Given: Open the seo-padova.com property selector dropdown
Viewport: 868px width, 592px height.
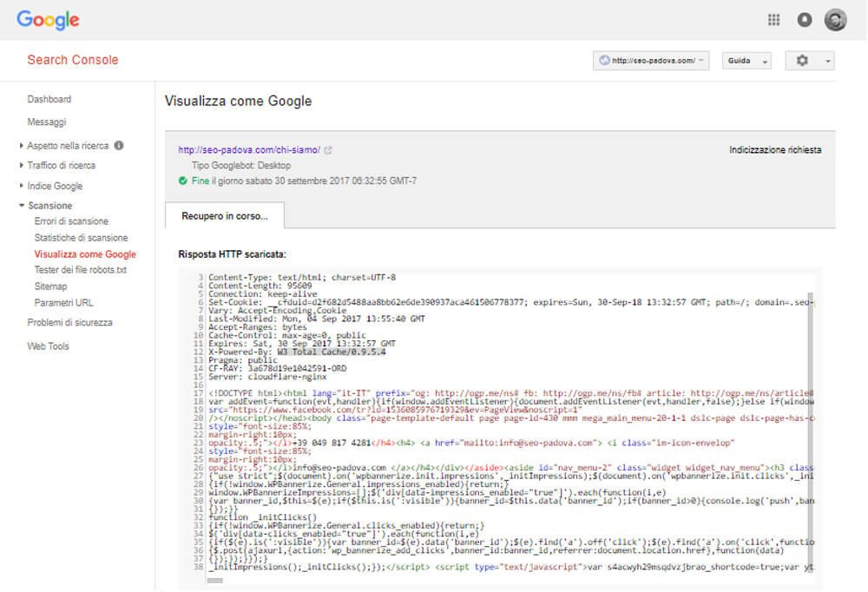Looking at the screenshot, I should pyautogui.click(x=651, y=61).
